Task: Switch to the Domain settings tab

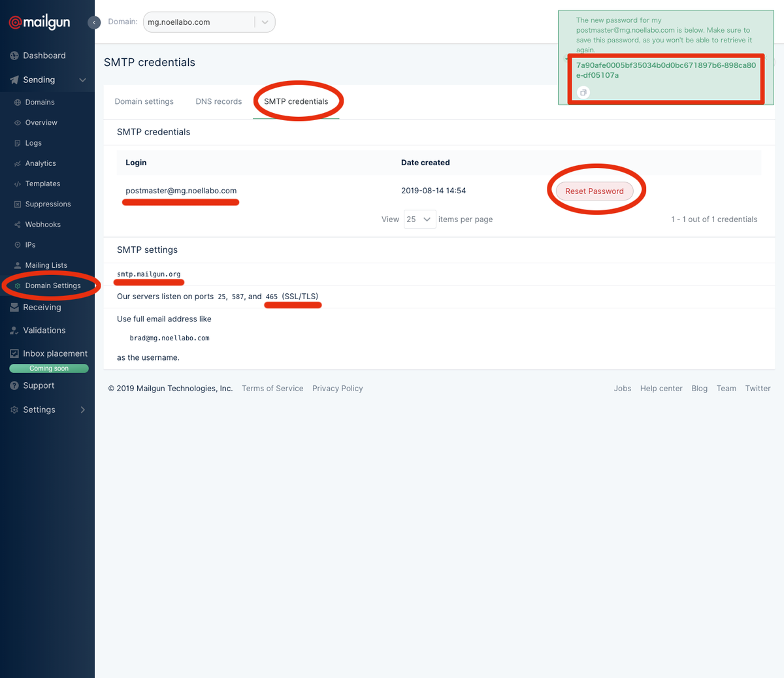Action: (x=144, y=101)
